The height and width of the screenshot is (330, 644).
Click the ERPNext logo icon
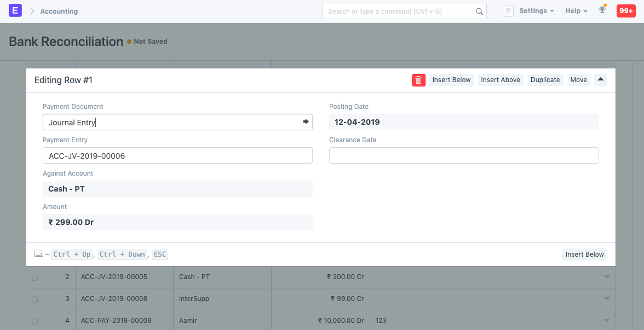pyautogui.click(x=15, y=10)
